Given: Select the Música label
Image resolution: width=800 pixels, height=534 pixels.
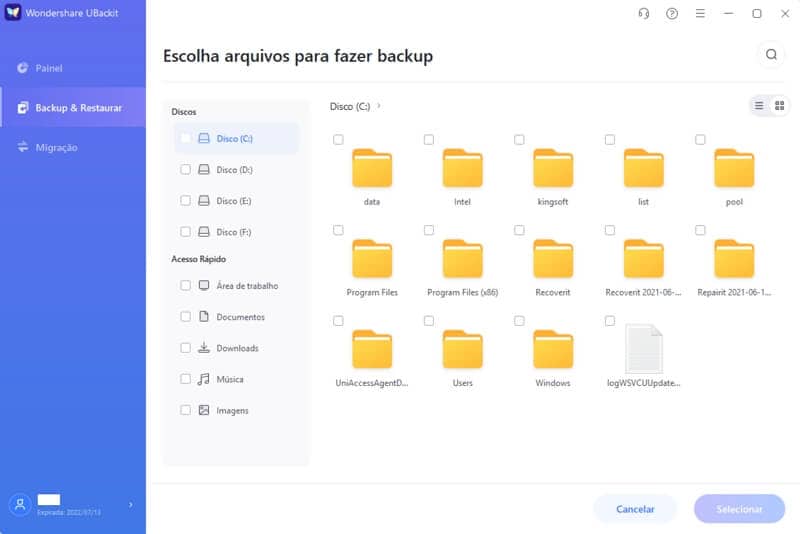Looking at the screenshot, I should pos(230,379).
